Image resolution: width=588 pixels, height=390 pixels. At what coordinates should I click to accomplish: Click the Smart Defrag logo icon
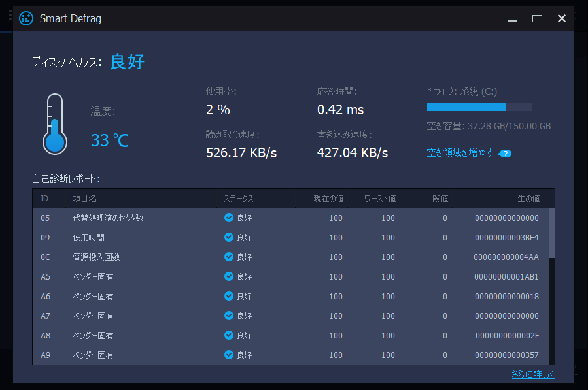(26, 18)
